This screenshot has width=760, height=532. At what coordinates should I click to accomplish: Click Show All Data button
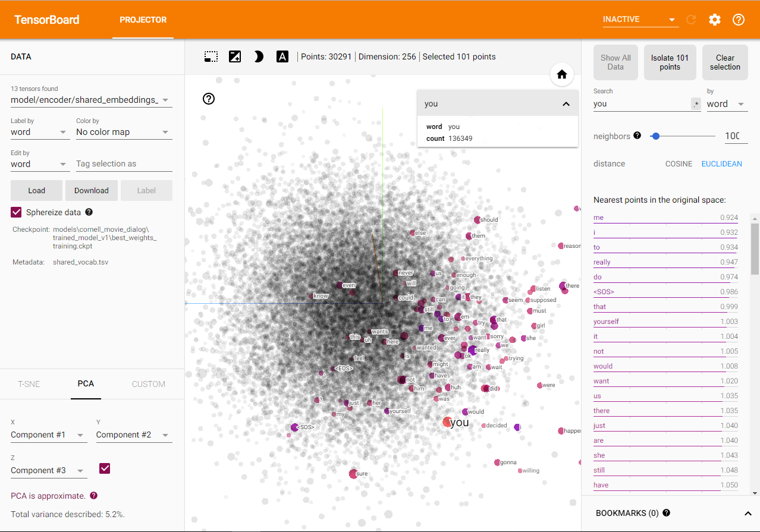click(x=615, y=62)
